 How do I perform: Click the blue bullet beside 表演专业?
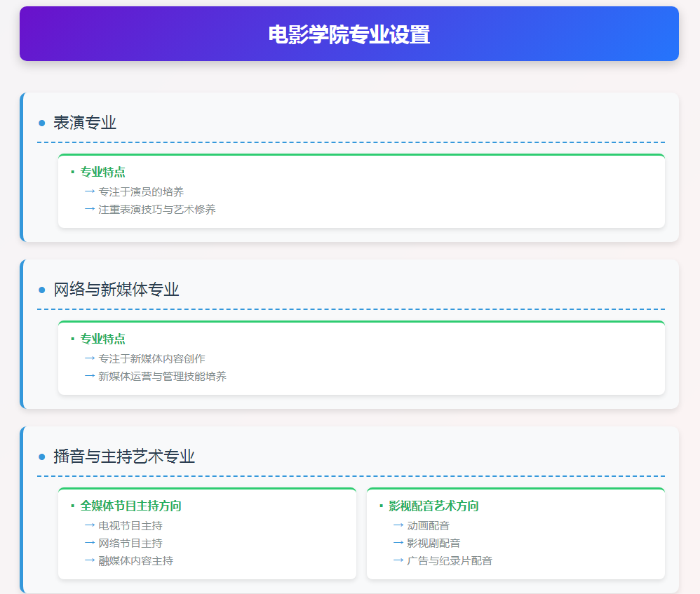click(x=42, y=123)
